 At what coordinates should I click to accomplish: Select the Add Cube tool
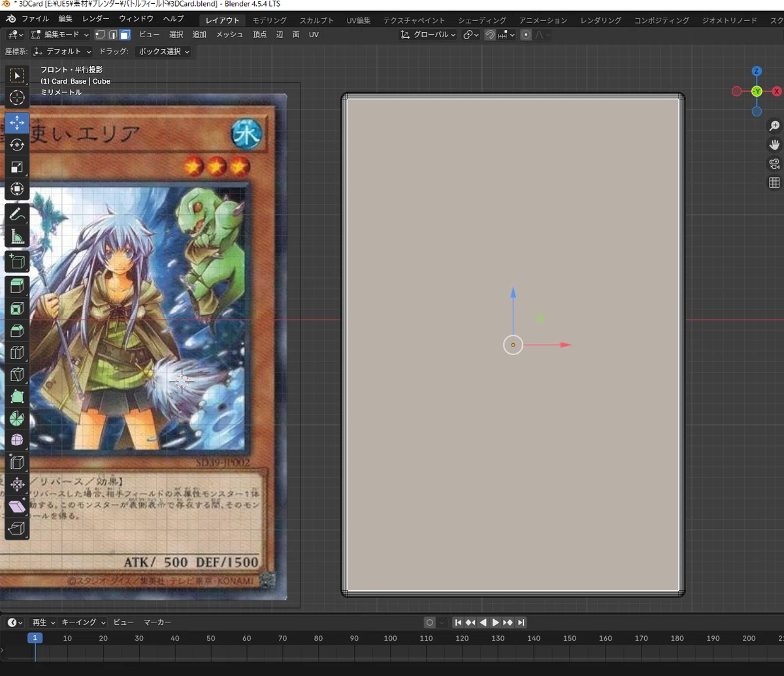point(17,262)
